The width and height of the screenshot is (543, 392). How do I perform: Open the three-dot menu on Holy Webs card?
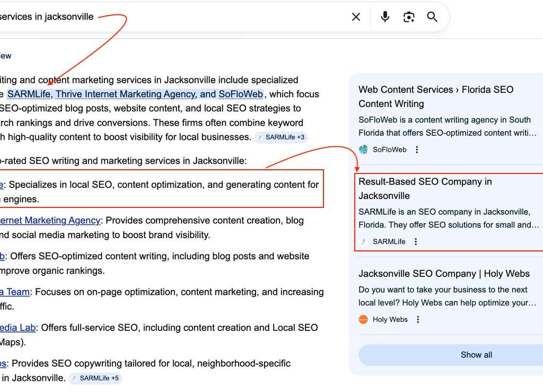point(418,319)
